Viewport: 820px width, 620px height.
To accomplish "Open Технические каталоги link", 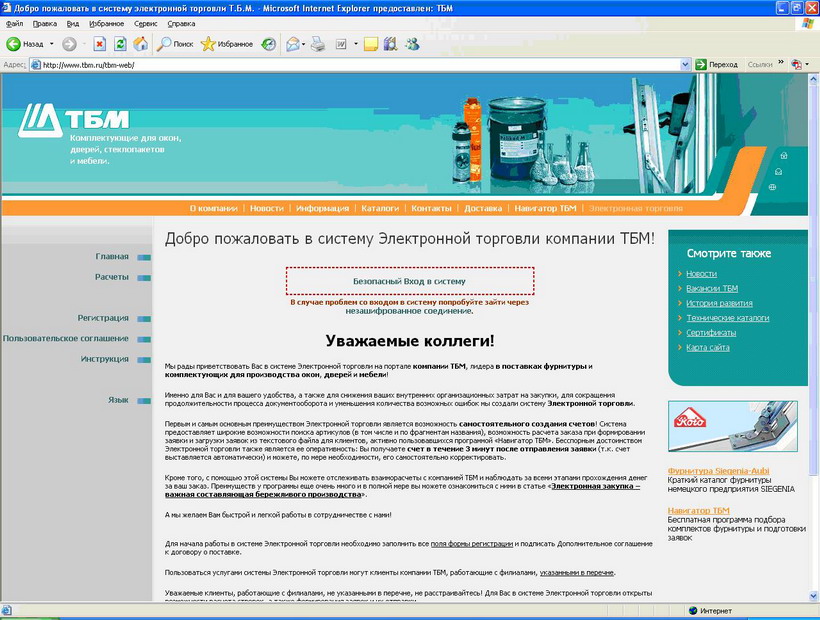I will click(727, 318).
